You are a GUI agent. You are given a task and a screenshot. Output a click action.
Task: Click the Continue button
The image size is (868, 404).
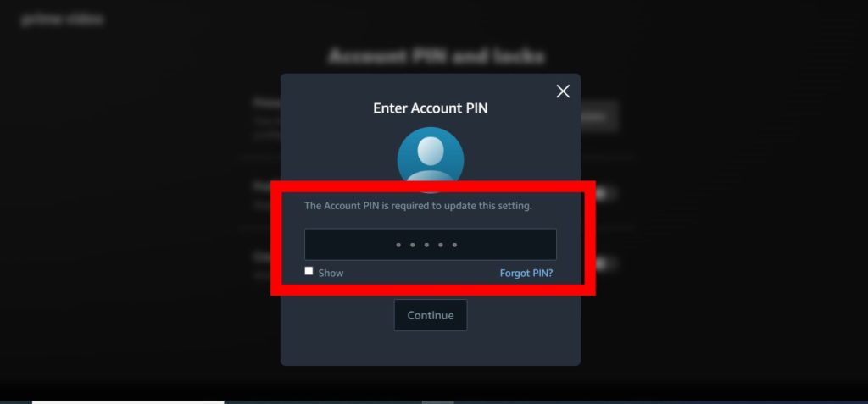point(431,315)
